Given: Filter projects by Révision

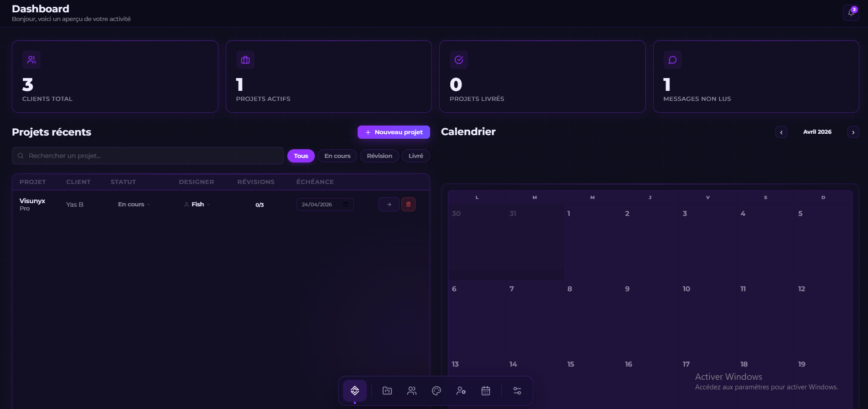Looking at the screenshot, I should 379,156.
